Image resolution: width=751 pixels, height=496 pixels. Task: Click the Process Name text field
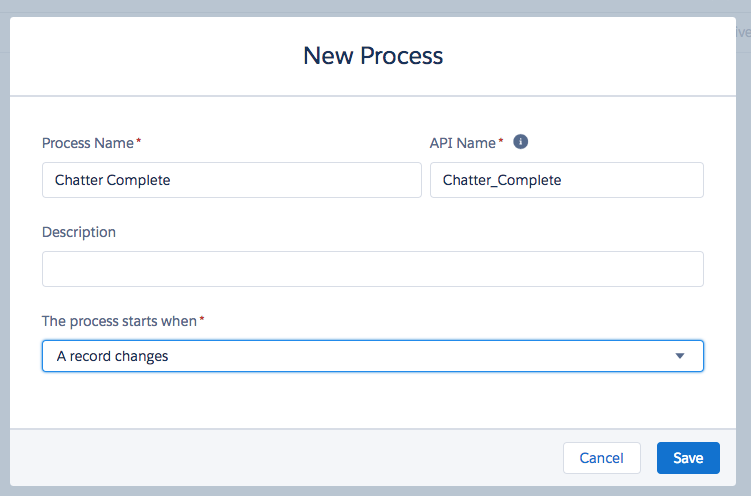point(231,181)
